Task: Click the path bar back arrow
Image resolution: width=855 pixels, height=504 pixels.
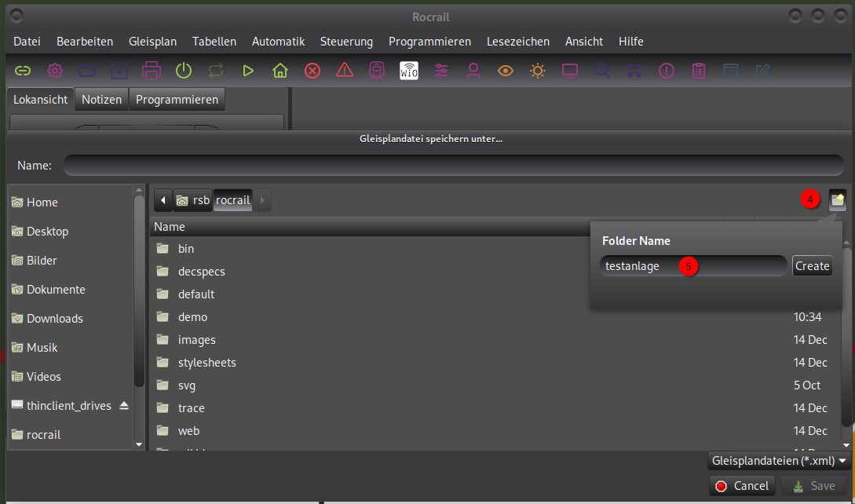Action: coord(163,200)
